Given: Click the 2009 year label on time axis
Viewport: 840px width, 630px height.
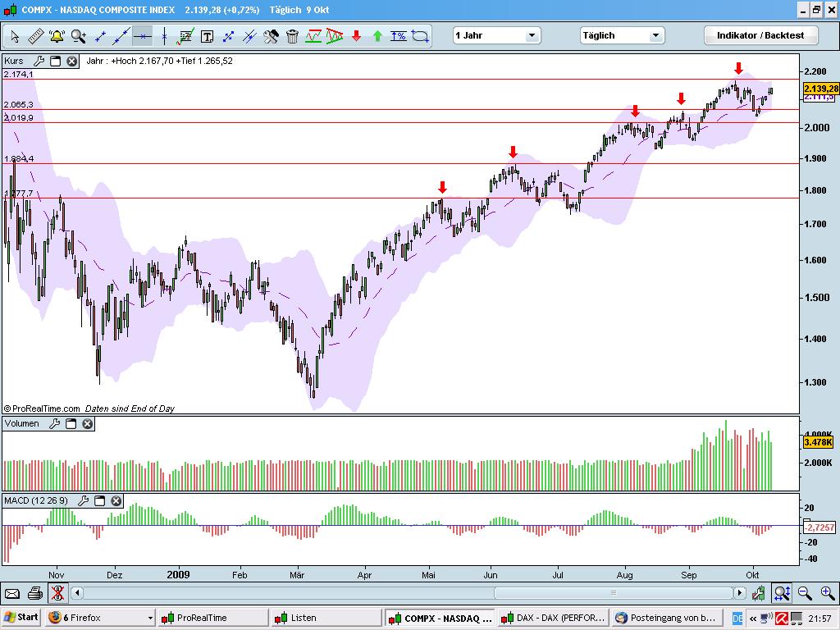Looking at the screenshot, I should click(178, 575).
